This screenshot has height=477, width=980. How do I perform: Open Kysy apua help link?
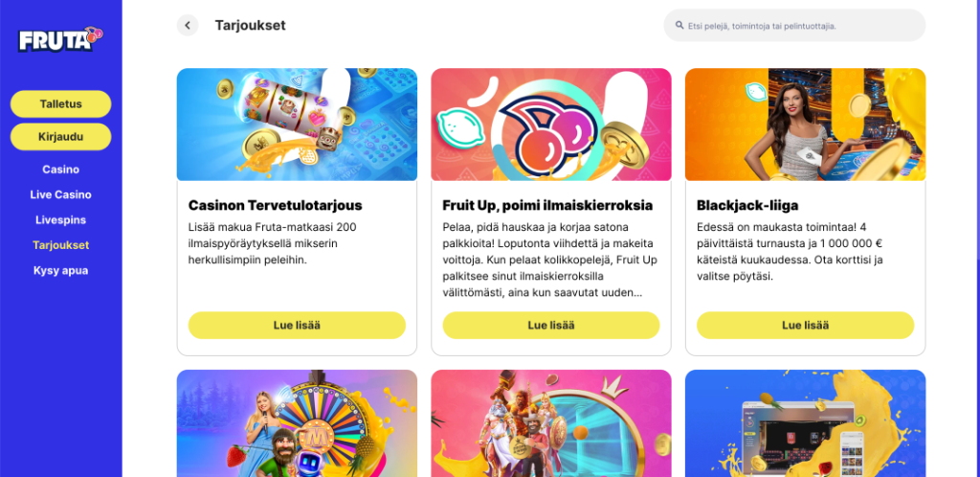pos(60,271)
